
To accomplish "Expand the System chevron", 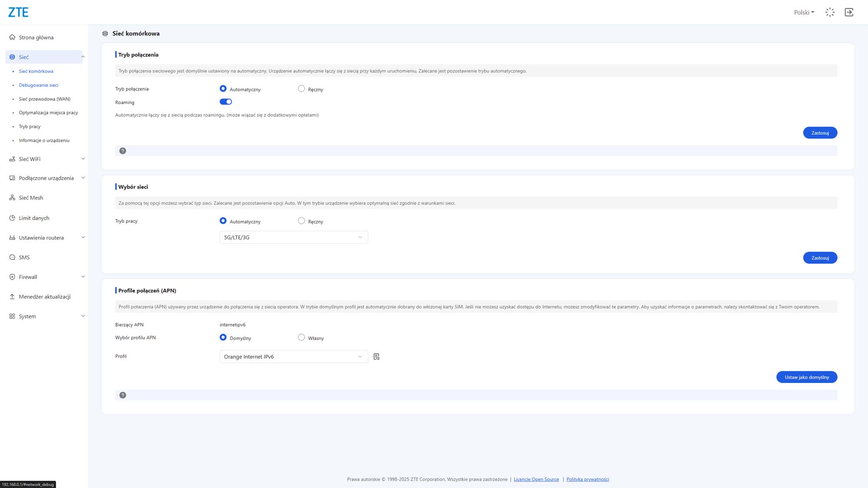I will point(83,316).
